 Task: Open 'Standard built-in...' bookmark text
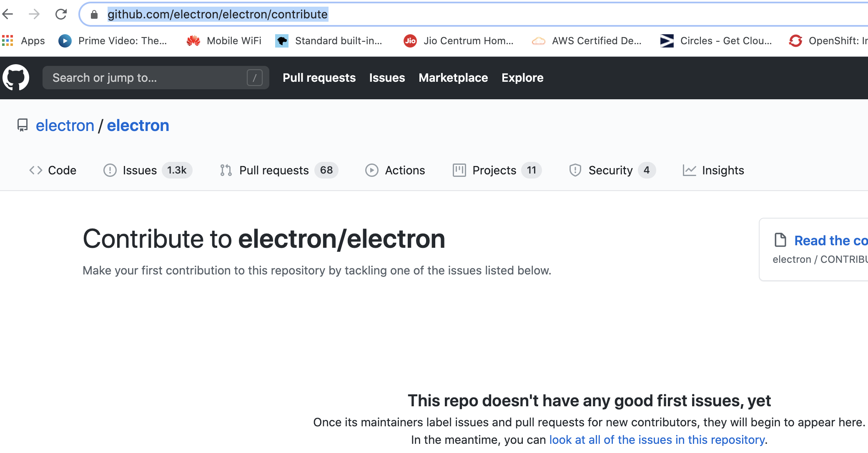click(x=339, y=41)
